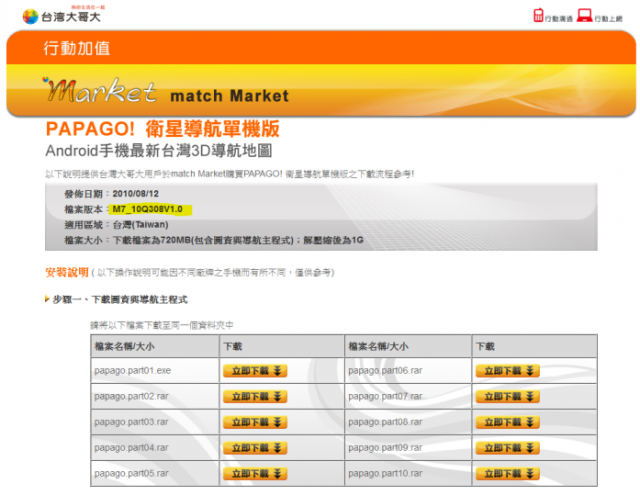Select the file name papago.part06.rar
640x495 pixels.
pos(385,371)
